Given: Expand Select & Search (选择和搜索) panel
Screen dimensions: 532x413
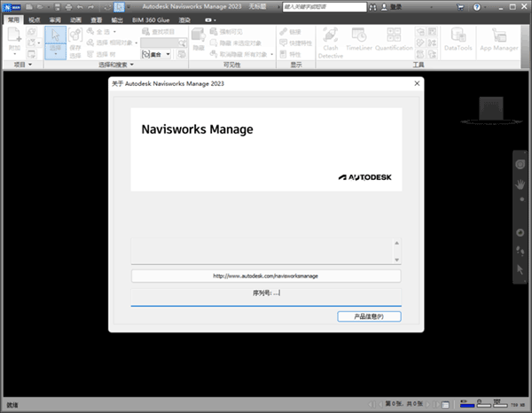Looking at the screenshot, I should pyautogui.click(x=132, y=65).
